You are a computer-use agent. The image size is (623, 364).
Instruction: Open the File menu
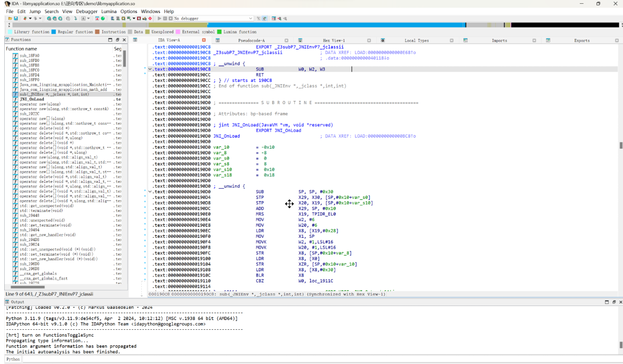pos(10,11)
